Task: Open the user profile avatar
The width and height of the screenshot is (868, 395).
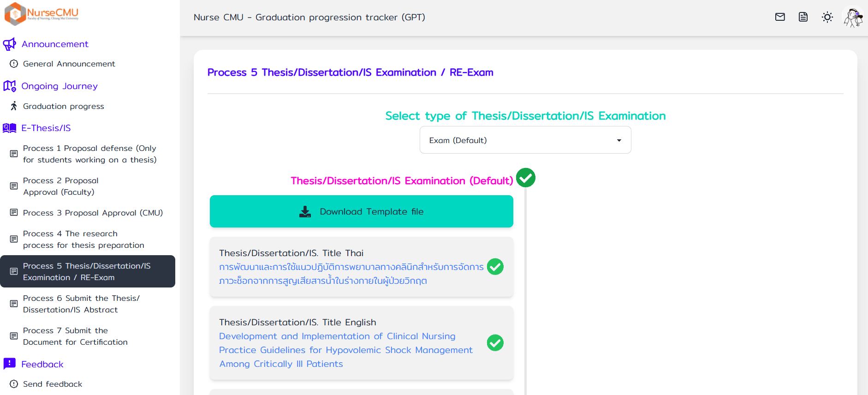Action: [x=853, y=18]
